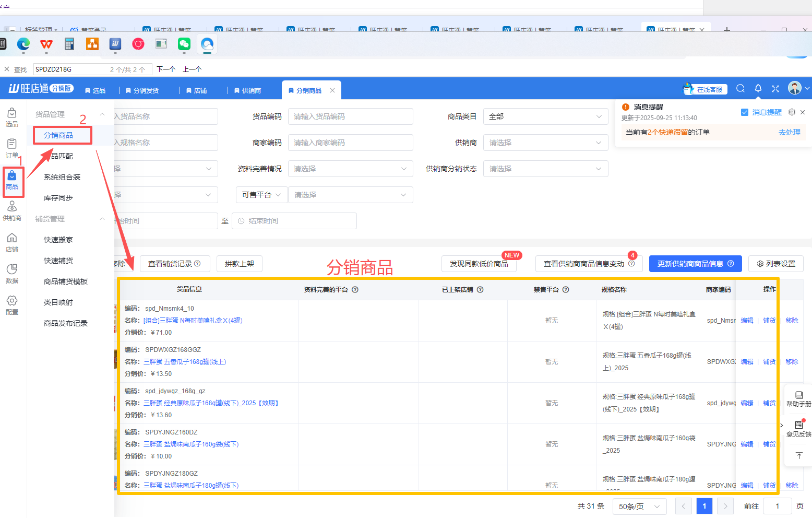The height and width of the screenshot is (518, 812).
Task: Open the 数据 sidebar icon
Action: pyautogui.click(x=11, y=273)
